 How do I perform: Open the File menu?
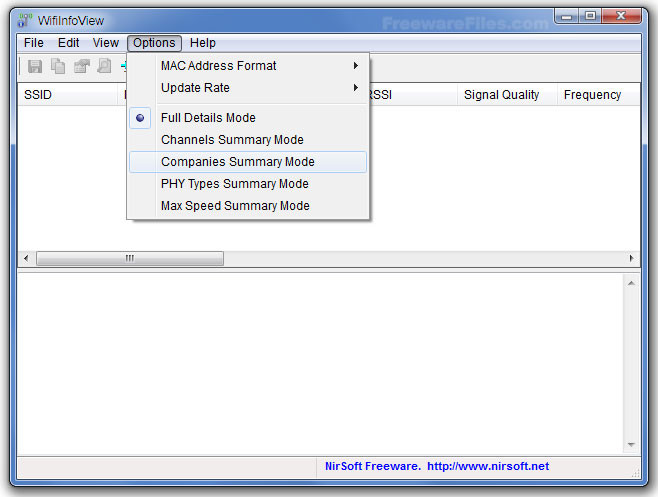pyautogui.click(x=34, y=43)
